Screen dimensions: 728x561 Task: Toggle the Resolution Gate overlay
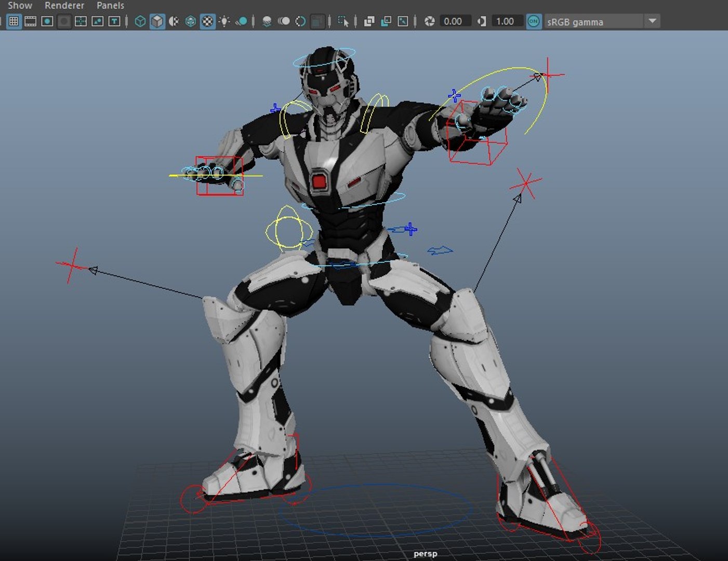coord(47,21)
